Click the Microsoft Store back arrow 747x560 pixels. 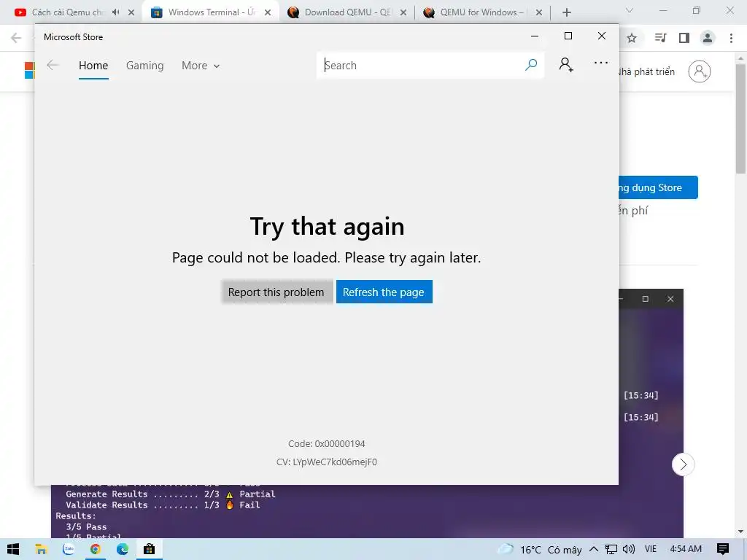tap(53, 65)
